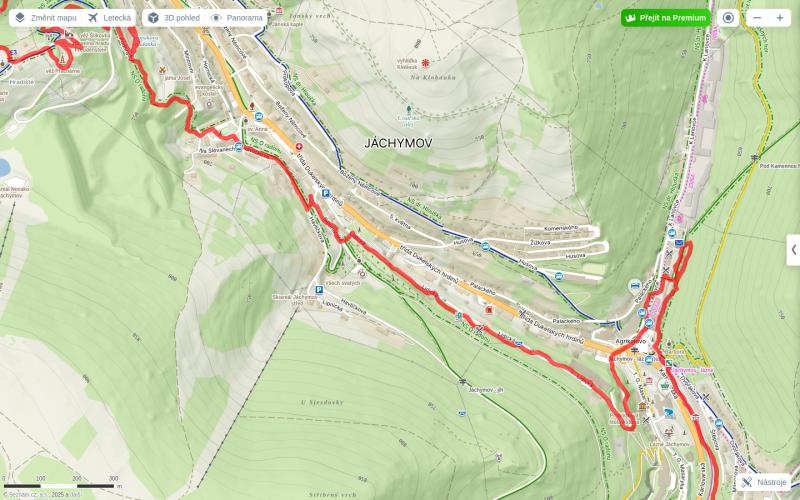Click the hotel bed icon near K Lanovce
Viewport: 800px width, 500px height.
click(x=635, y=286)
